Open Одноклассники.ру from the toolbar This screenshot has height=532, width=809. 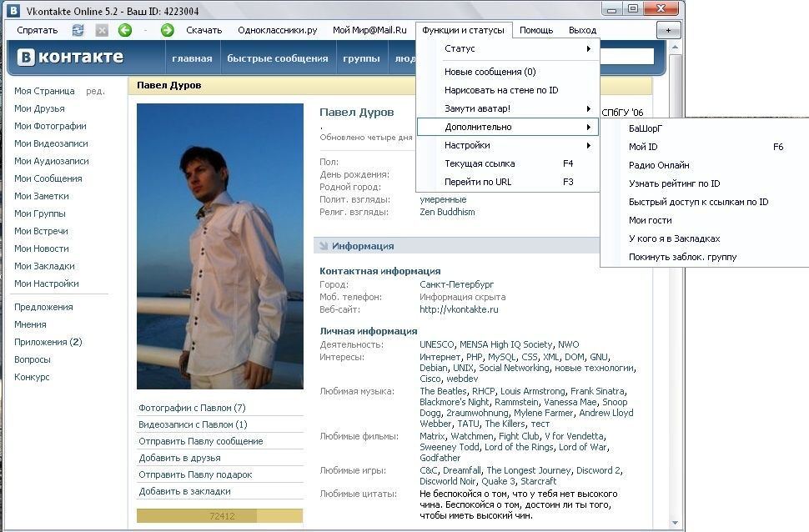(278, 31)
